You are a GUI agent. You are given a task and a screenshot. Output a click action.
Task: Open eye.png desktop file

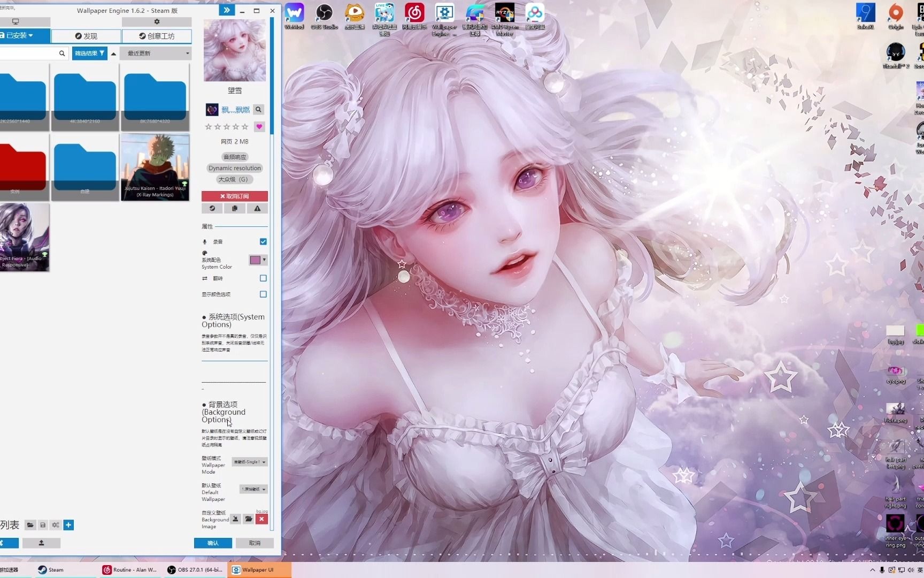896,375
